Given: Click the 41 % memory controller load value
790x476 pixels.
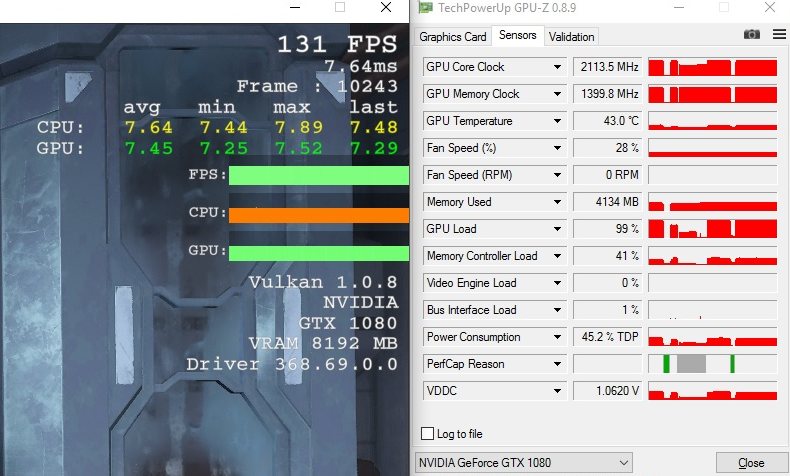Looking at the screenshot, I should tap(608, 256).
